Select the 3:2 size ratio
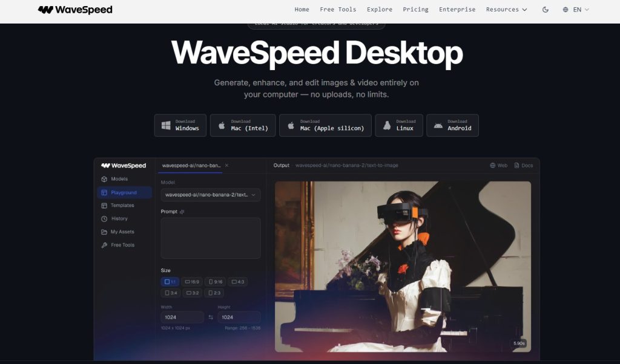 click(x=193, y=293)
